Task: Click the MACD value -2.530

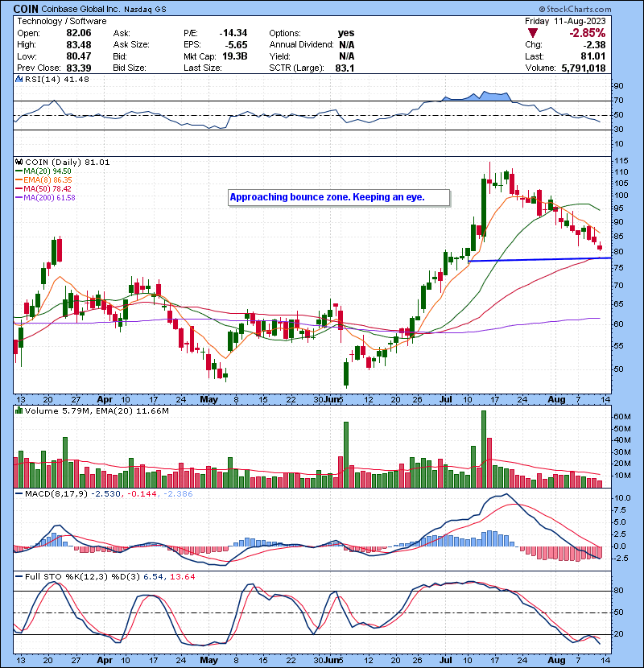Action: coord(105,494)
